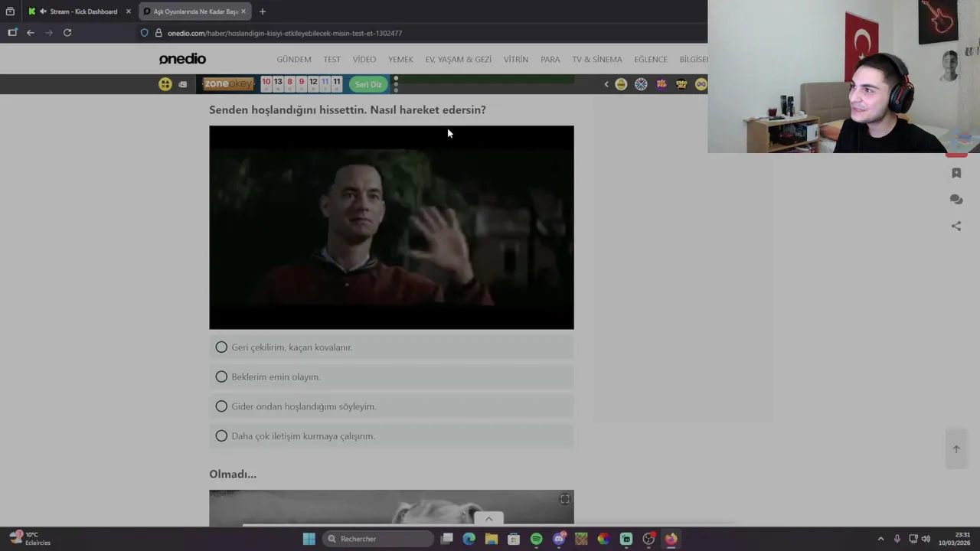Open Firefox from the taskbar
The height and width of the screenshot is (551, 980).
[x=671, y=539]
